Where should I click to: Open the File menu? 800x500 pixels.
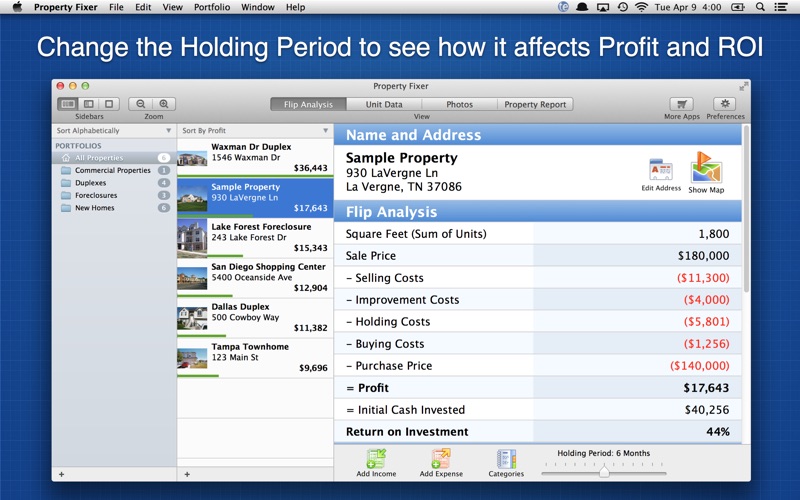point(116,7)
